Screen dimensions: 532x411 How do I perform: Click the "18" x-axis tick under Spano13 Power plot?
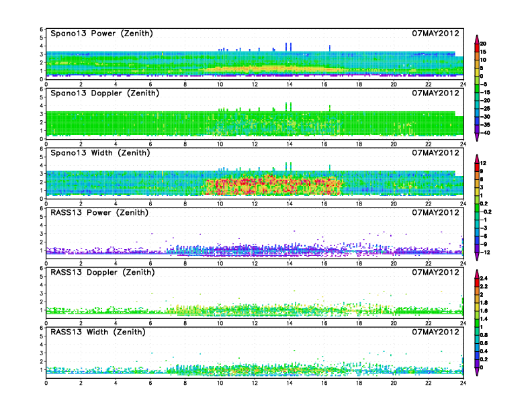pos(359,84)
